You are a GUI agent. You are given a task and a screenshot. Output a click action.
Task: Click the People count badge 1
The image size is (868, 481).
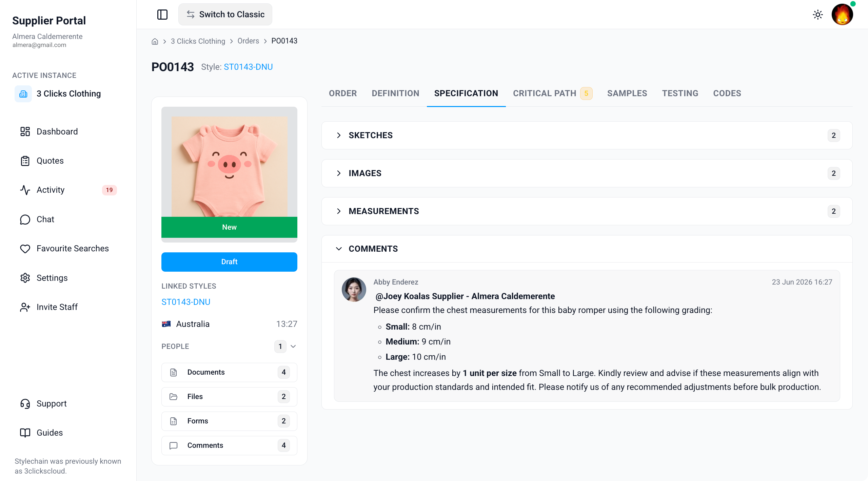pos(280,347)
